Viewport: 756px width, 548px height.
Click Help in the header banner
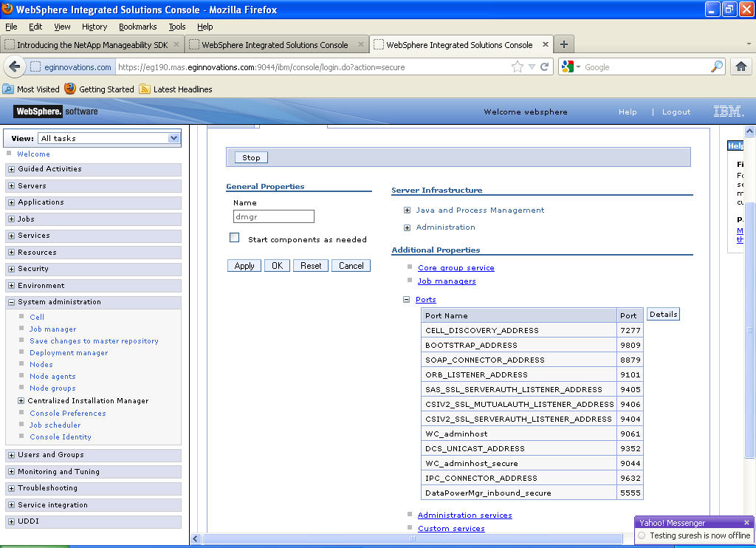pos(628,112)
